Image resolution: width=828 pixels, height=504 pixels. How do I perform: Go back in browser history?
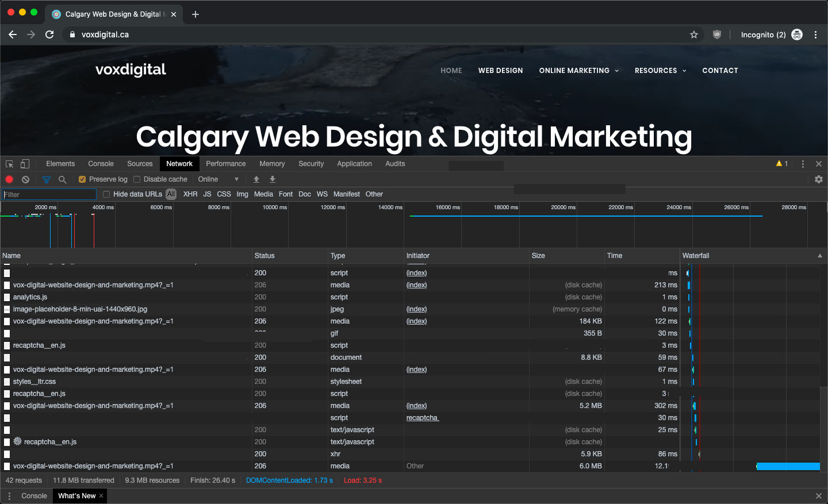(x=13, y=34)
